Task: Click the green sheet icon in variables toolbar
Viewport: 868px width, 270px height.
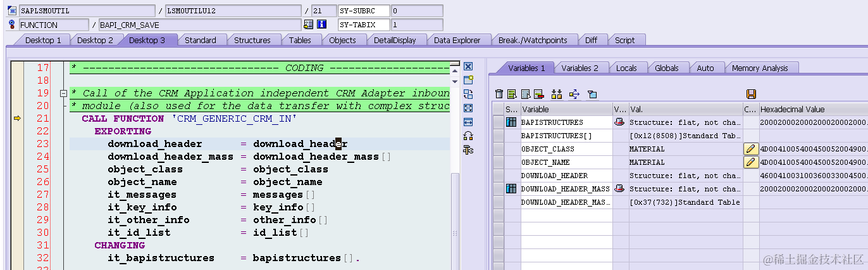Action: 512,94
